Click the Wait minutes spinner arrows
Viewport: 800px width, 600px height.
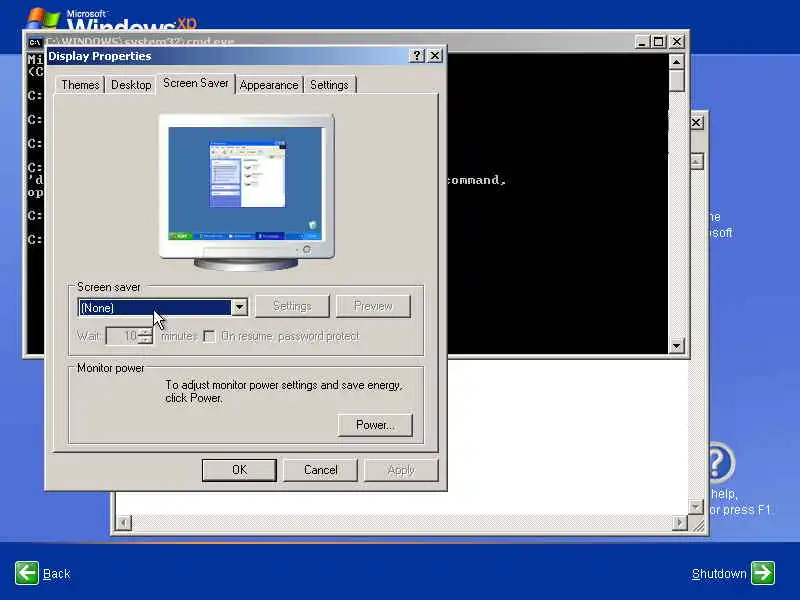point(145,336)
